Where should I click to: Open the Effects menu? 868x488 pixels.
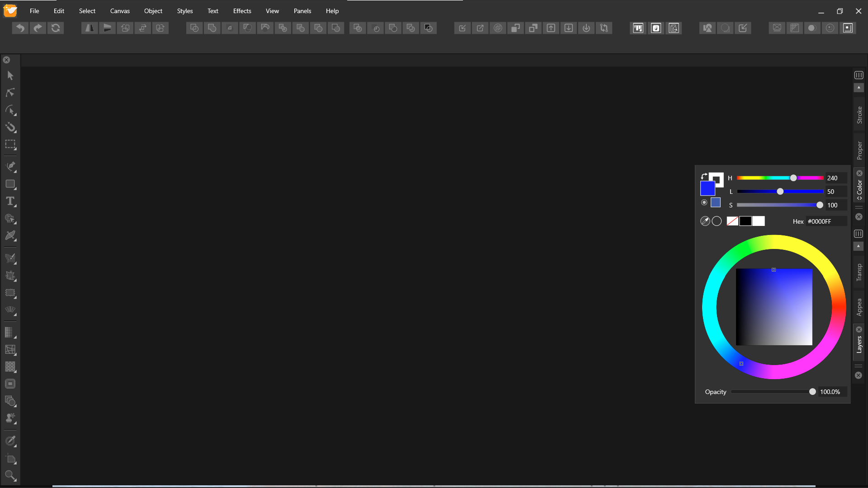[242, 11]
